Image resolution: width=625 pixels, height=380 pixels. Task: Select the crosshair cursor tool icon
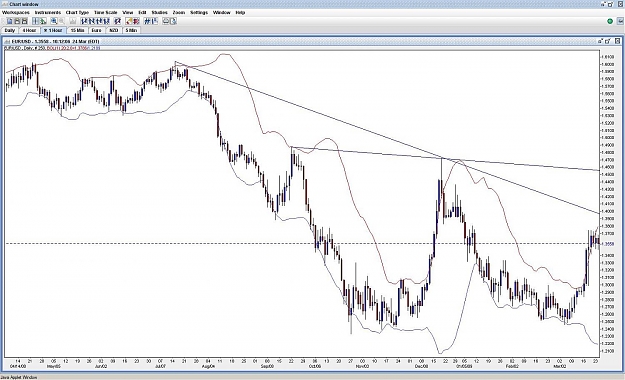point(35,21)
